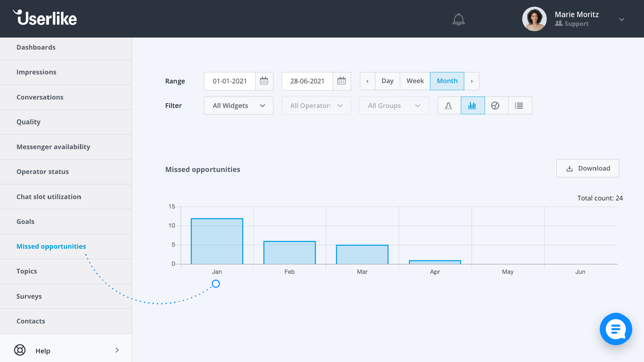The height and width of the screenshot is (362, 644).
Task: Open Quality in the sidebar
Action: coord(66,122)
